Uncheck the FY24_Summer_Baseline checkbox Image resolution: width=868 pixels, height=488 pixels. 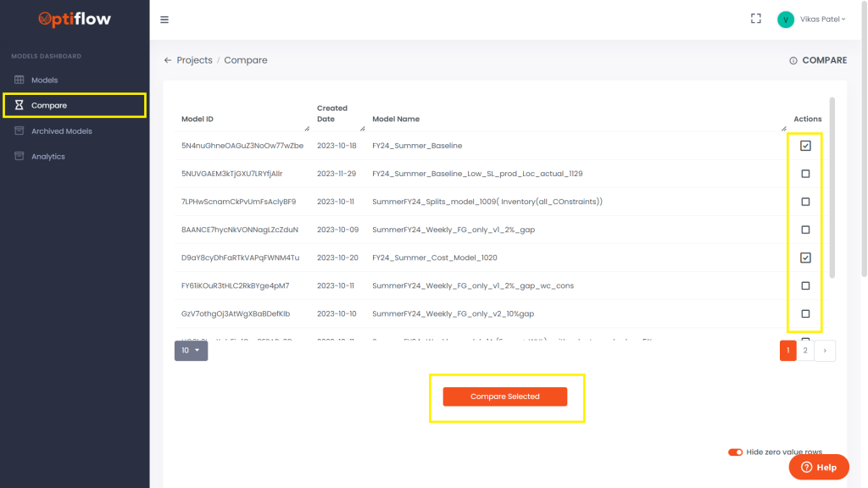point(805,146)
